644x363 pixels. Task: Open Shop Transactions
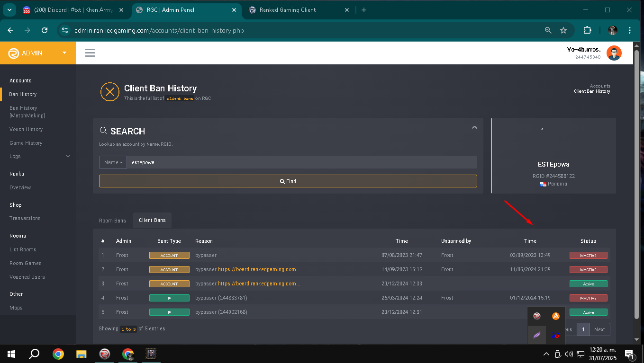coord(25,218)
